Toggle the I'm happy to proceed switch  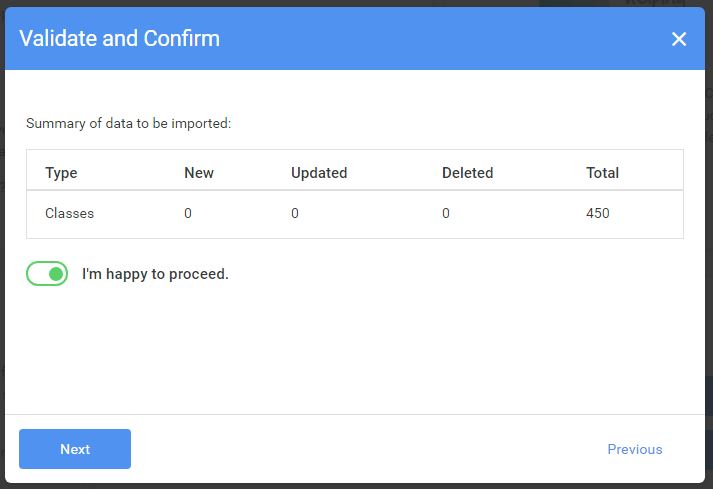pyautogui.click(x=47, y=273)
